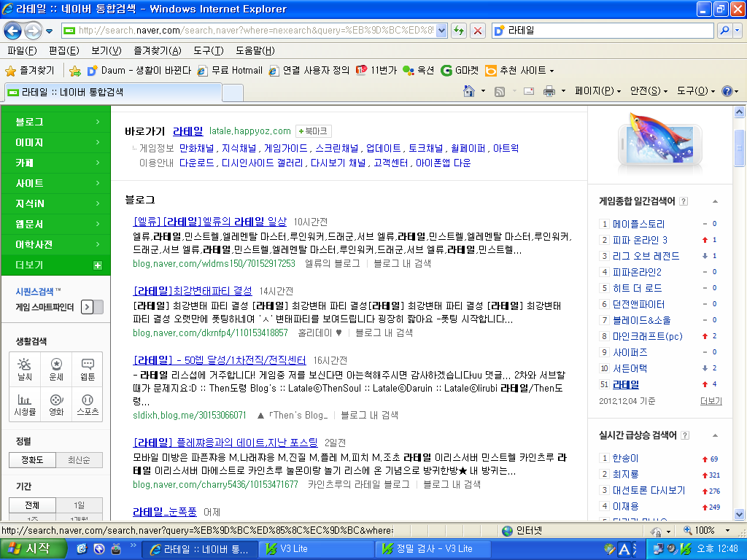Screen dimensions: 747x560
Task: Expand the 페이지(P) command bar menu
Action: coord(598,91)
